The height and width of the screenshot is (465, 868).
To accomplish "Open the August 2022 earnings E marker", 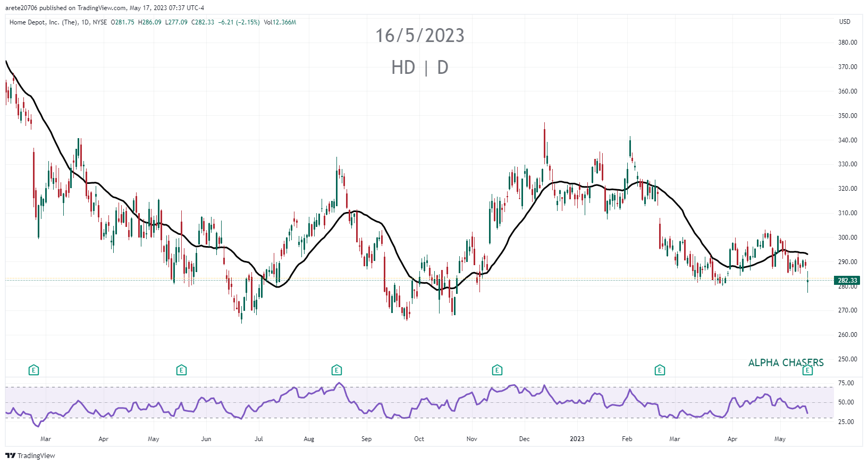I will (x=336, y=370).
